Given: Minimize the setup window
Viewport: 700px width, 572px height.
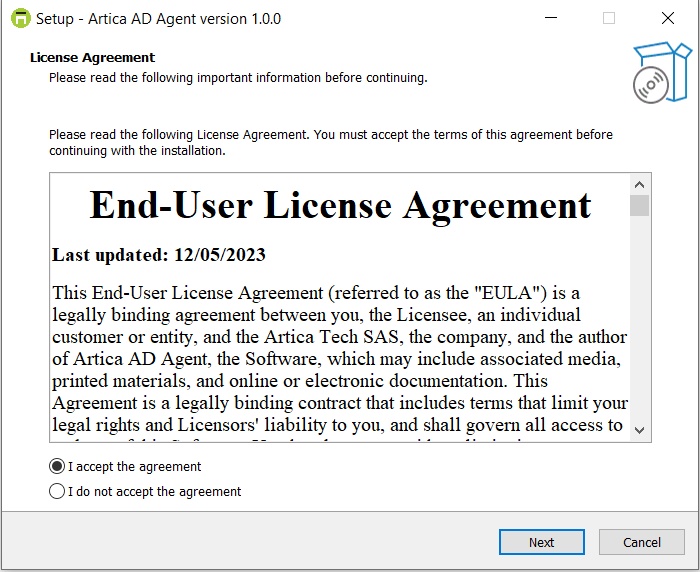Looking at the screenshot, I should coord(551,18).
